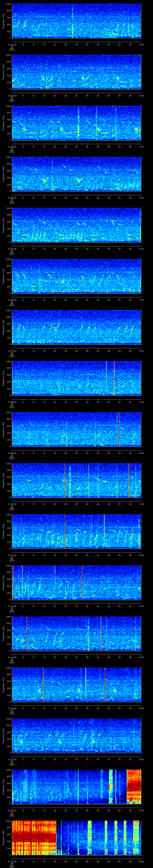Select the spectrogram beginning at 10:03:00

coord(76,123)
